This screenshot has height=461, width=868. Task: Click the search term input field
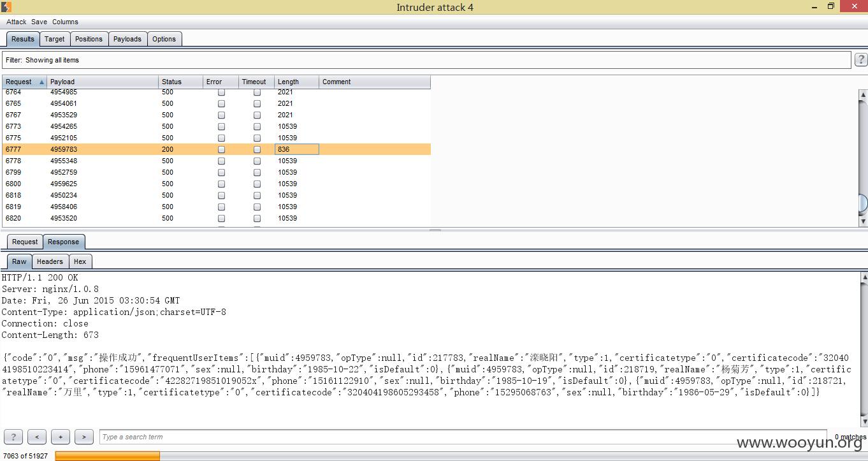[463, 437]
